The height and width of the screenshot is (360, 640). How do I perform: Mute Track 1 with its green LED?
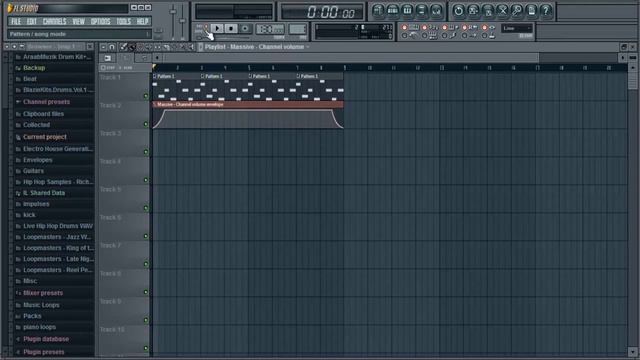tap(146, 96)
